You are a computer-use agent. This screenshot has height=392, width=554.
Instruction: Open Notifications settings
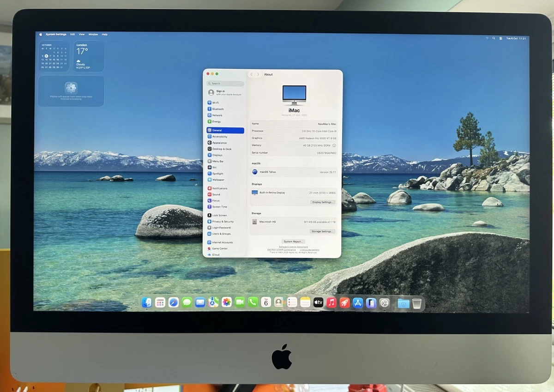225,188
